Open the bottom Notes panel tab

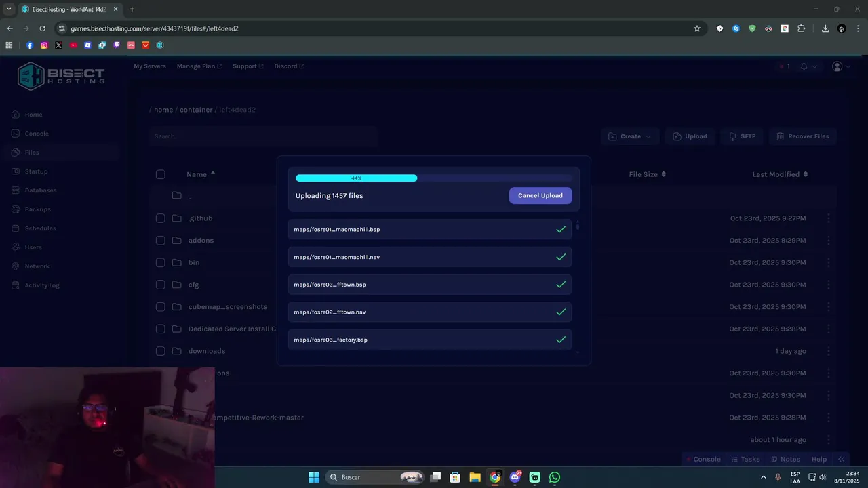tap(785, 459)
